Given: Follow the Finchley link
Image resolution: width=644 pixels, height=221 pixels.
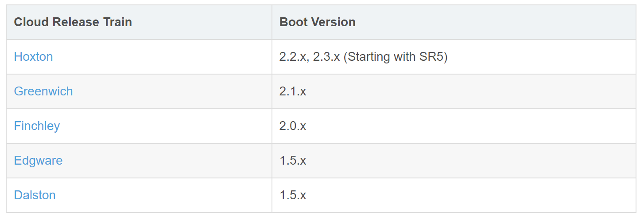Looking at the screenshot, I should pos(37,126).
